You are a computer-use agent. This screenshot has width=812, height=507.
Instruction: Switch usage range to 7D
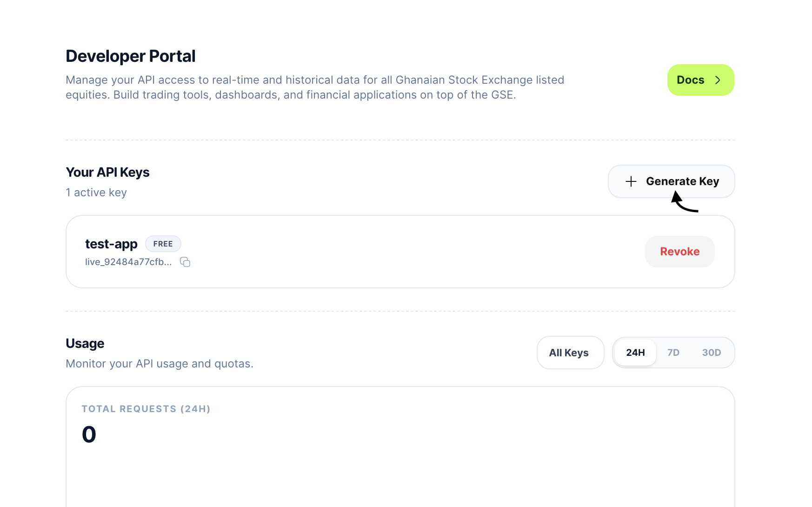[673, 353]
